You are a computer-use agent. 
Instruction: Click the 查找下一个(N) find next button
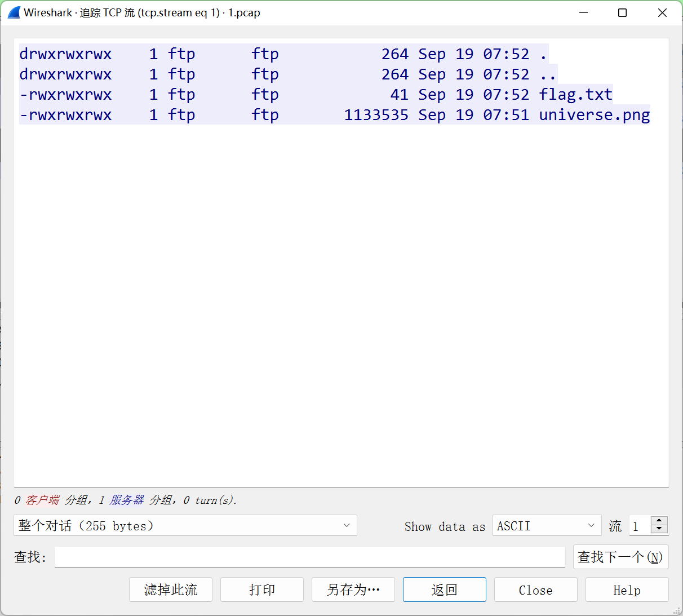[620, 557]
